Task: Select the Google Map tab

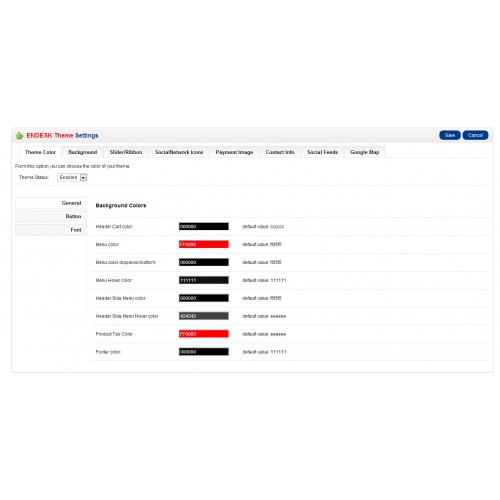Action: [365, 152]
